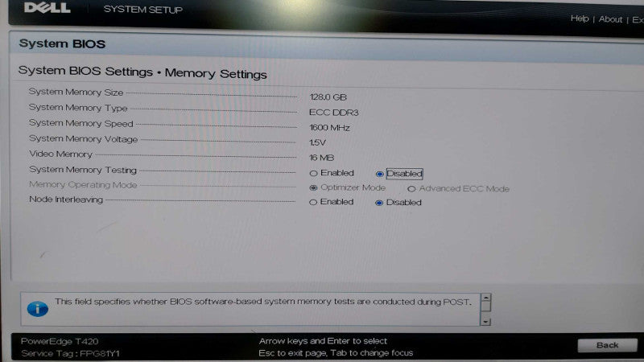Click the Esc to exit page hint
Screen dimensions: 644x362
[x=336, y=353]
